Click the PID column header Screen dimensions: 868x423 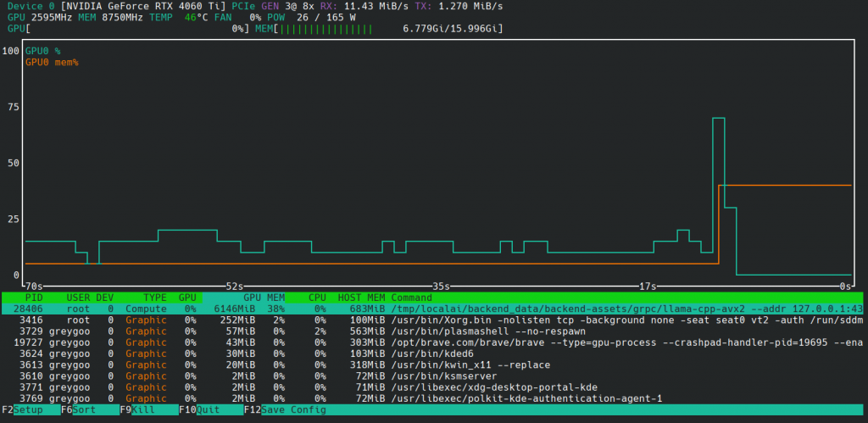34,298
